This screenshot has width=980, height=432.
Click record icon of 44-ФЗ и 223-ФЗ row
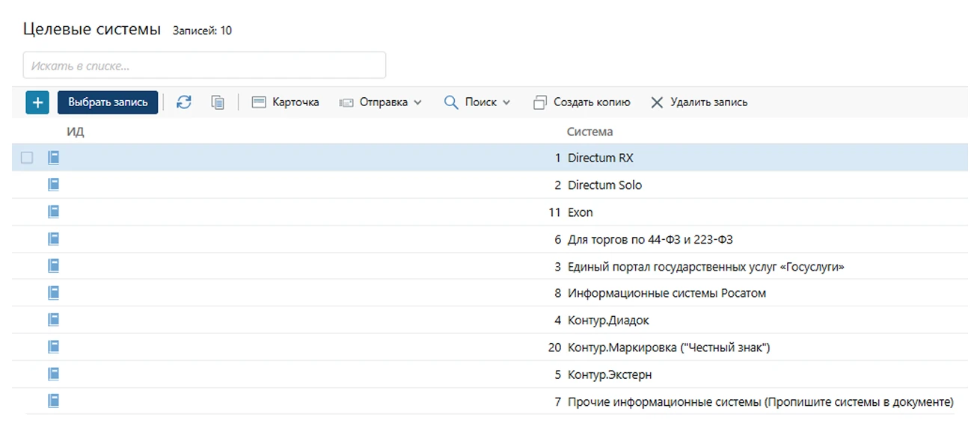[x=54, y=238]
